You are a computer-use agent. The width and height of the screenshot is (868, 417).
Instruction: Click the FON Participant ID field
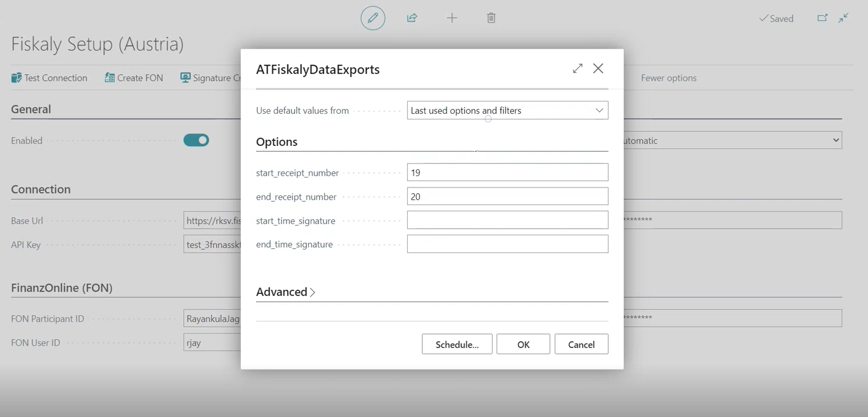click(x=212, y=319)
